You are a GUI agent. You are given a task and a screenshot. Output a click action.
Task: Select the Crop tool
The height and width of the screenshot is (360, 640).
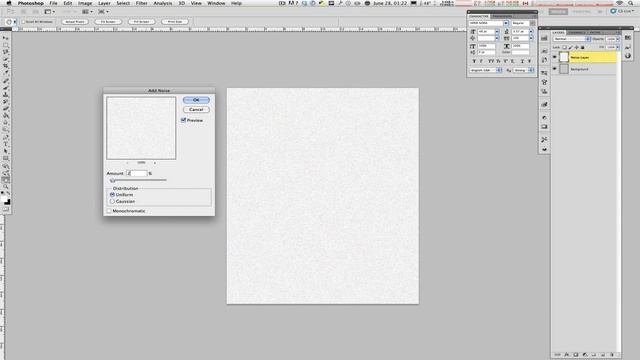click(6, 66)
